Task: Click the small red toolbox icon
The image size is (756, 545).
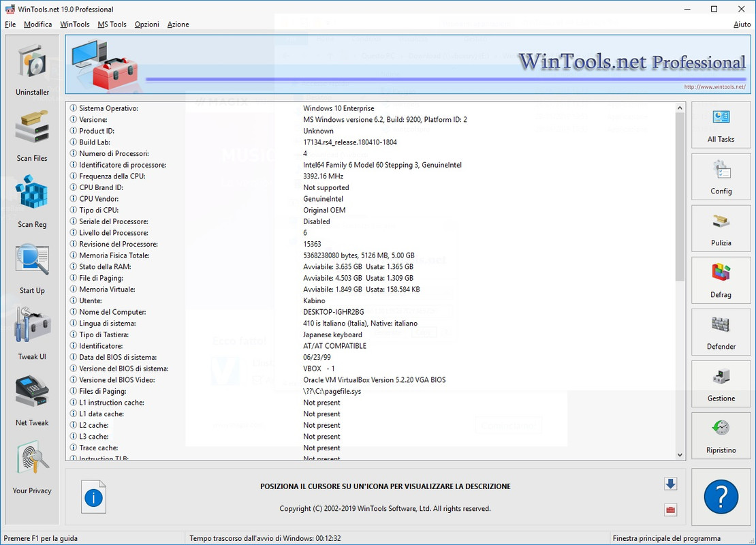Action: click(x=670, y=510)
